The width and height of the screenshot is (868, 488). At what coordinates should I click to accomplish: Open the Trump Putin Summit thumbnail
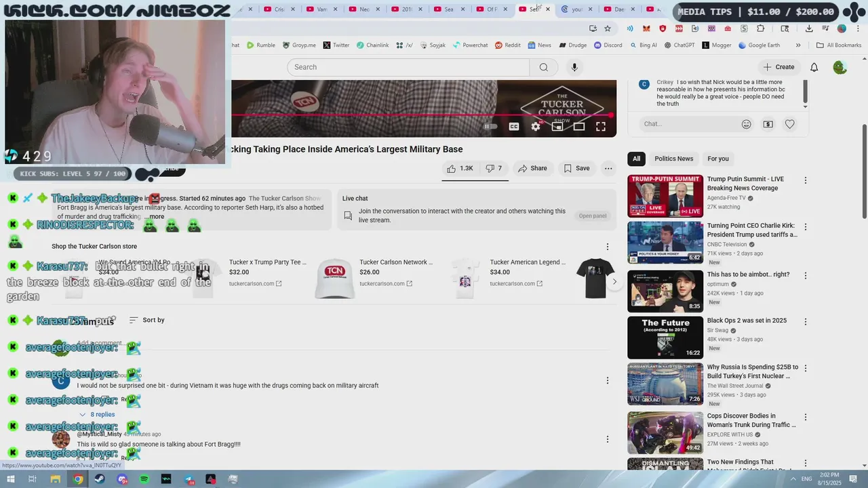(665, 196)
